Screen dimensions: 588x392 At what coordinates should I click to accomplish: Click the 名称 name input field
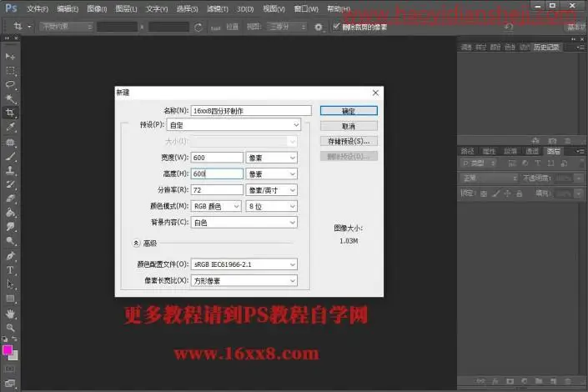pos(251,111)
